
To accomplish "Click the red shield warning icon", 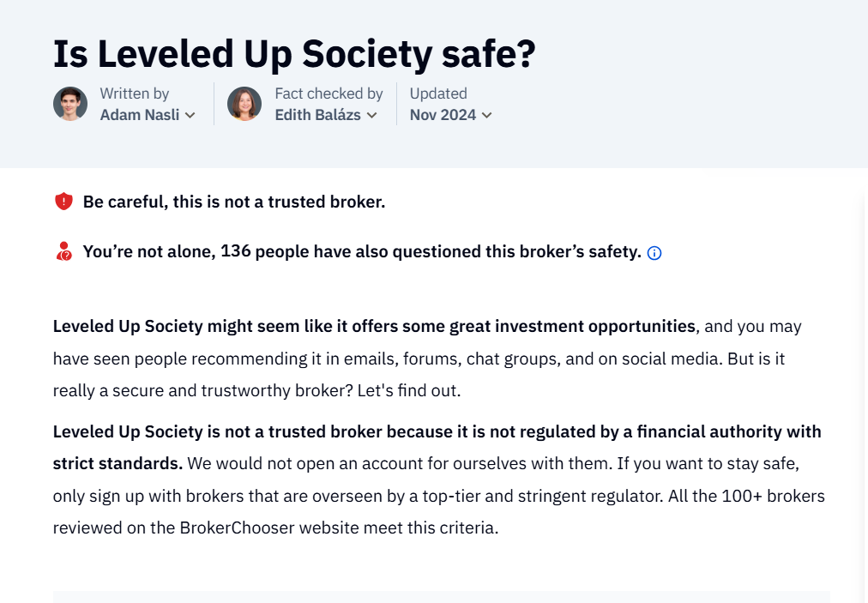I will point(63,201).
